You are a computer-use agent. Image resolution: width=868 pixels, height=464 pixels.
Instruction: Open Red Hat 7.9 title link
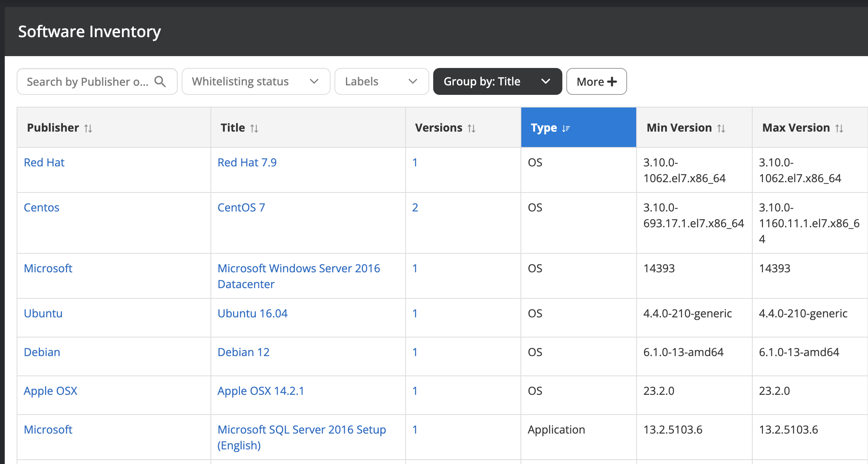coord(247,162)
